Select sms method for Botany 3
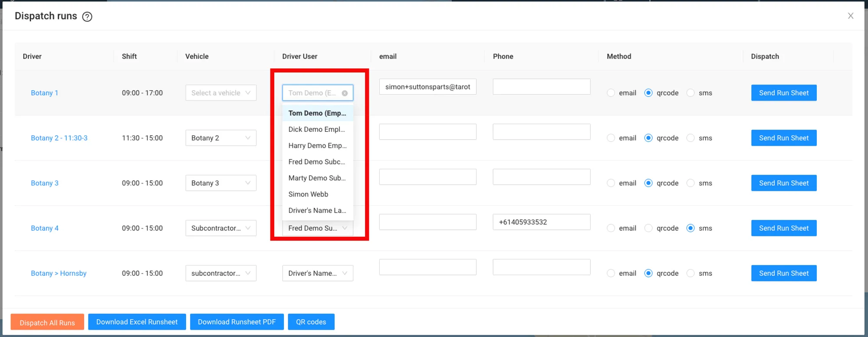 pyautogui.click(x=690, y=183)
